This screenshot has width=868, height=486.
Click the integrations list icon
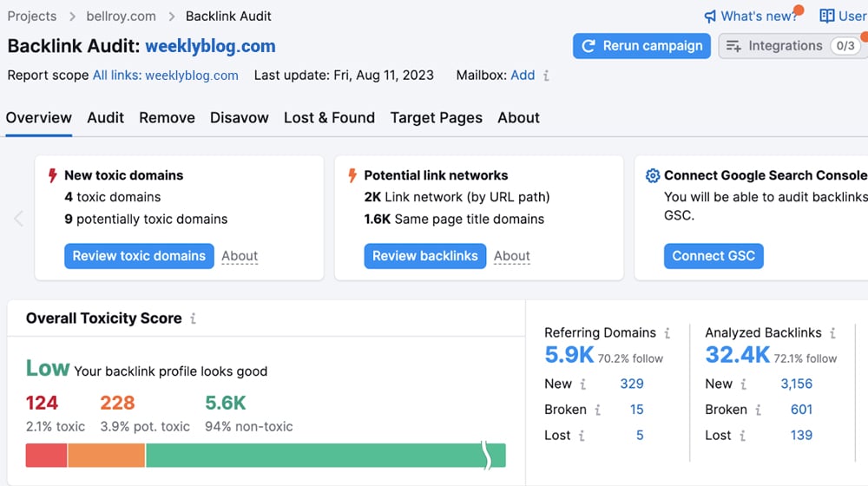point(733,46)
